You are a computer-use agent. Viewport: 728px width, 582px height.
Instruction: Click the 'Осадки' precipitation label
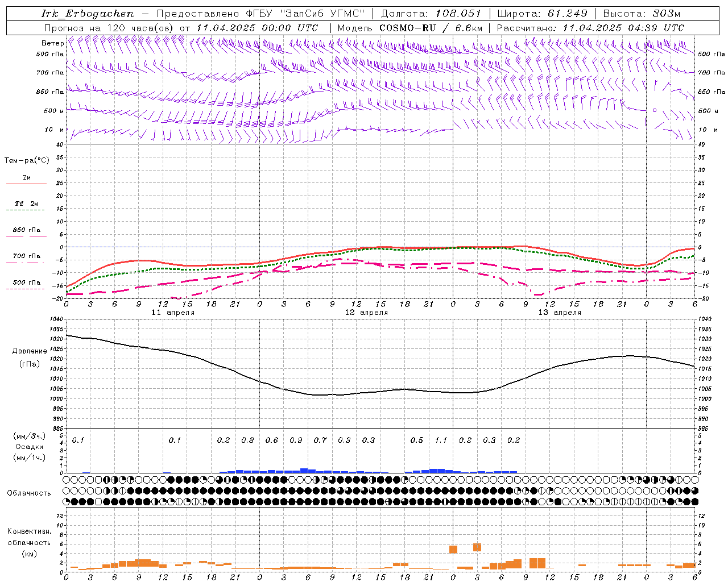click(x=30, y=447)
